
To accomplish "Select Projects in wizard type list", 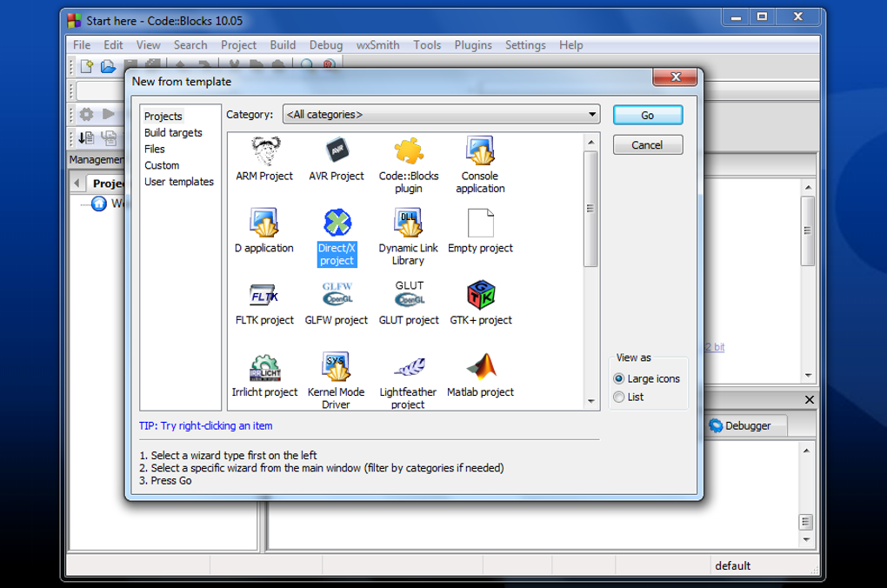I will coord(163,116).
